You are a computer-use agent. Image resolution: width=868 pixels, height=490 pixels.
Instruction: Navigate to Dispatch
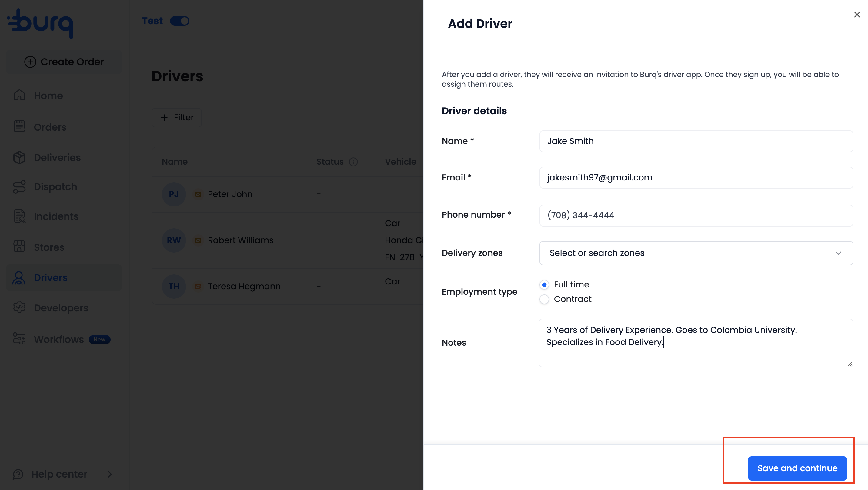click(55, 187)
